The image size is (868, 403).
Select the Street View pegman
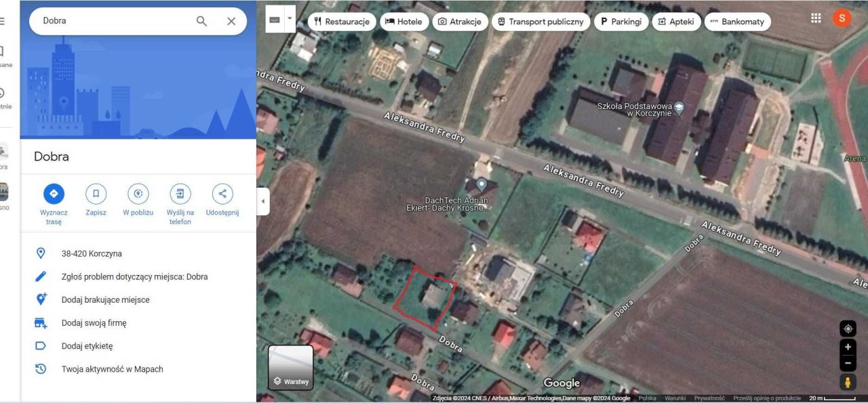click(x=847, y=381)
